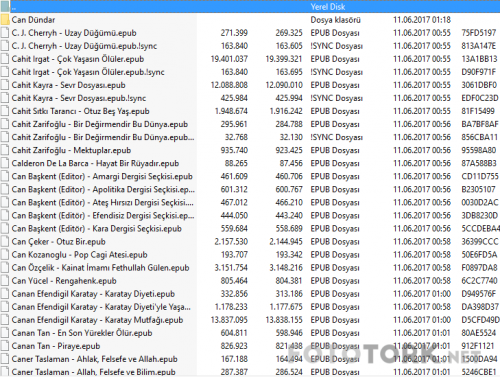Click size value 12.088.808
The width and height of the screenshot is (500, 377).
pos(229,85)
